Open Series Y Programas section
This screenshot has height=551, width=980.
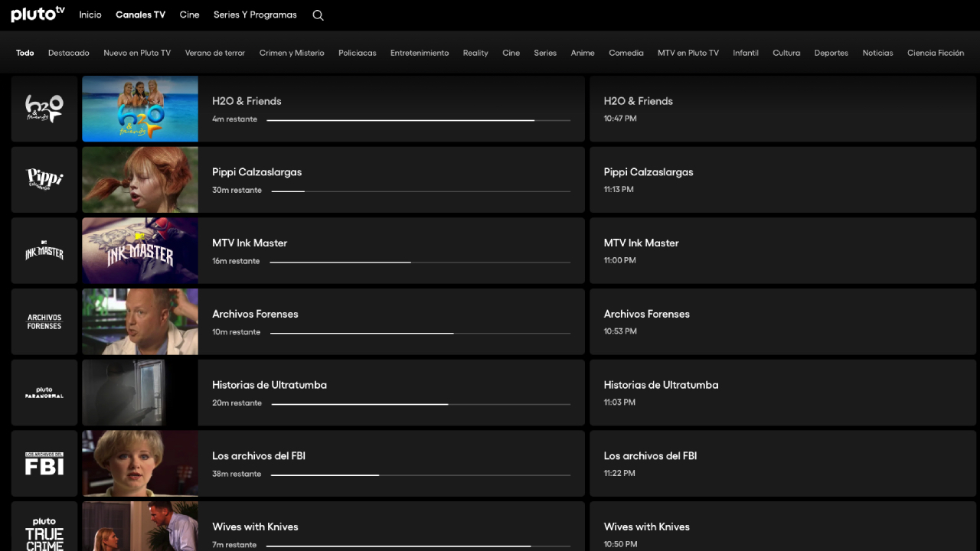tap(255, 15)
